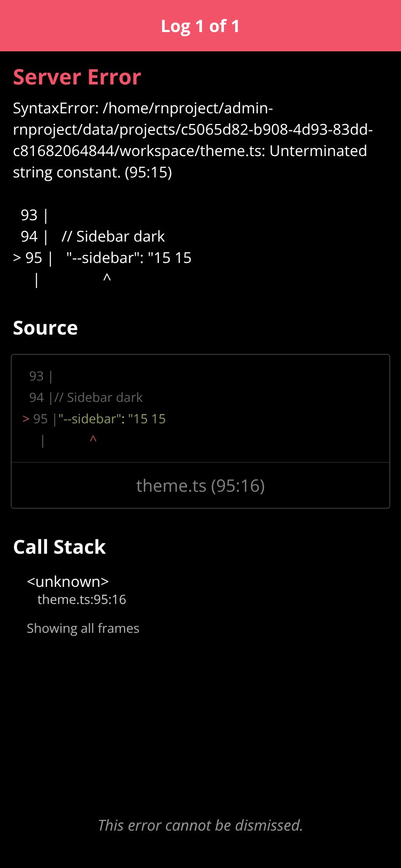Toggle Showing all frames
This screenshot has width=401, height=868.
click(83, 629)
